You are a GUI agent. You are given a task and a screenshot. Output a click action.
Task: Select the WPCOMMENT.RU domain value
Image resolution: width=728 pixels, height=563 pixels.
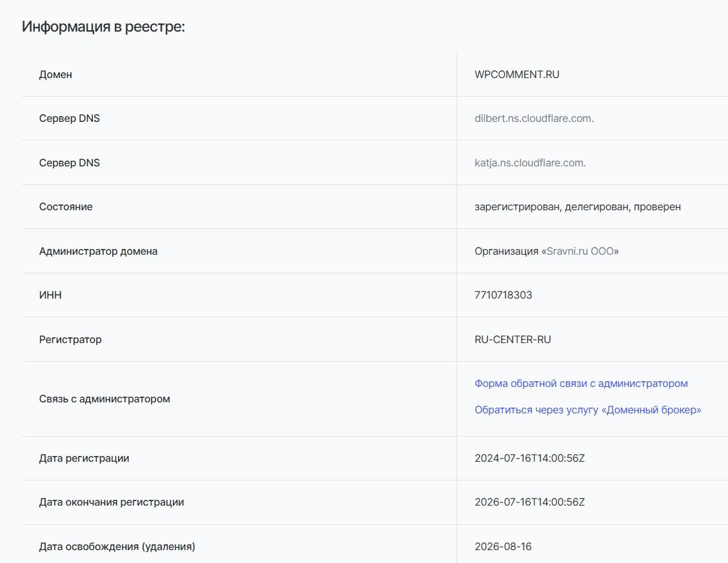click(x=516, y=74)
